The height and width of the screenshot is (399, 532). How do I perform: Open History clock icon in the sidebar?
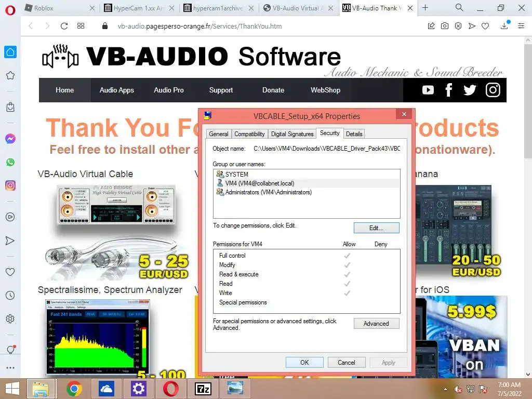tap(10, 295)
